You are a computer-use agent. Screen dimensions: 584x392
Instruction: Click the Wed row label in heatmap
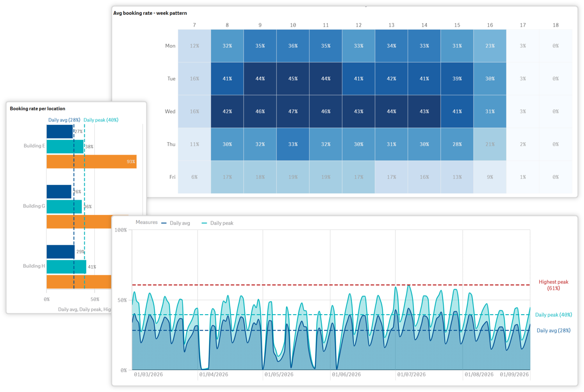point(170,112)
